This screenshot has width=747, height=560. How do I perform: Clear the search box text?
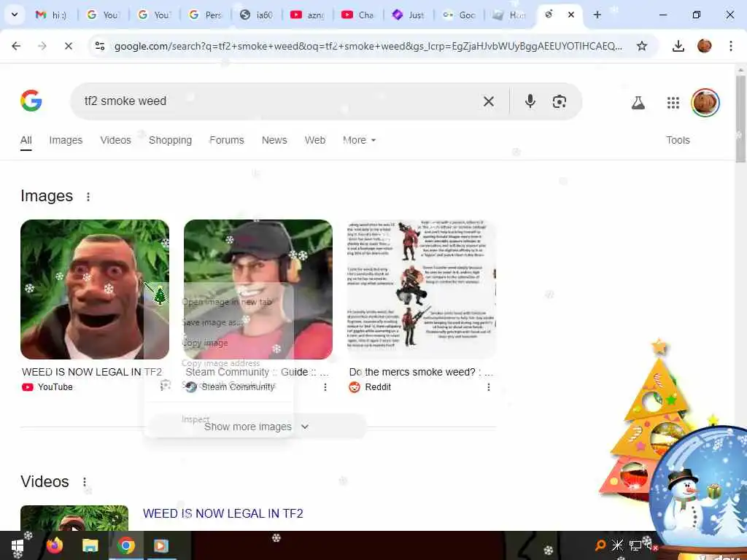pyautogui.click(x=488, y=101)
